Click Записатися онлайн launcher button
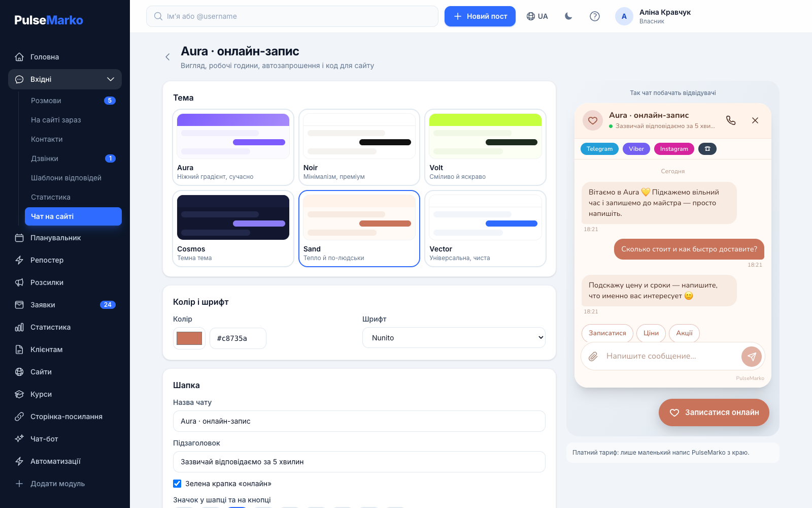The width and height of the screenshot is (812, 508). (x=714, y=412)
